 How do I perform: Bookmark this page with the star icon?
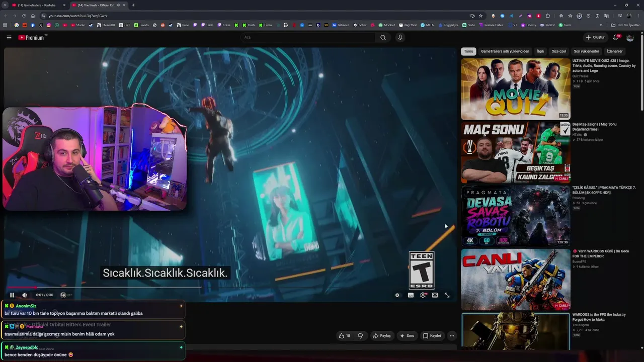click(481, 16)
